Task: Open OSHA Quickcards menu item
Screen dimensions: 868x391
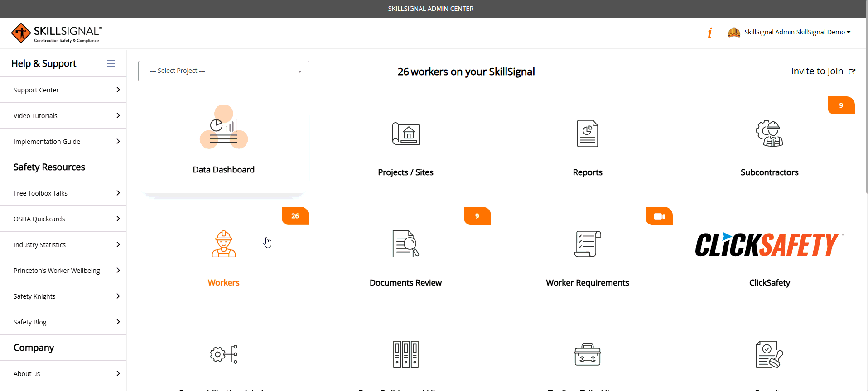Action: (x=63, y=219)
